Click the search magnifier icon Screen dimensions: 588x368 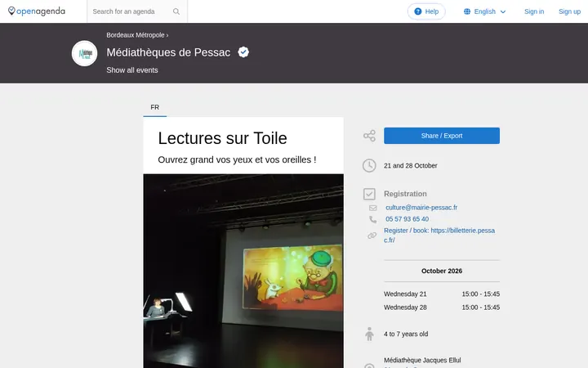pyautogui.click(x=176, y=11)
